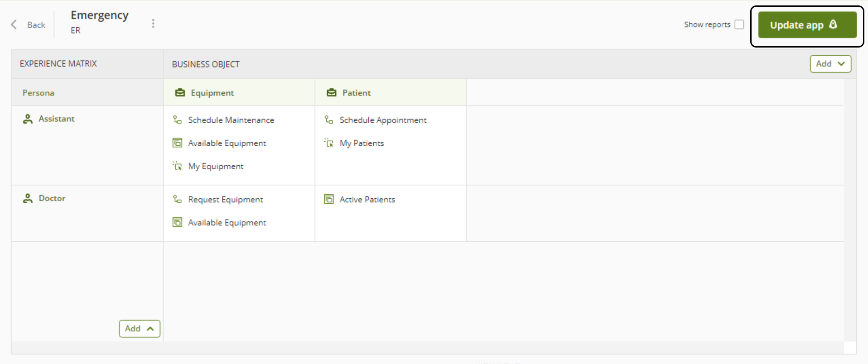The height and width of the screenshot is (364, 868).
Task: Click the Request Equipment workflow icon
Action: tap(177, 199)
